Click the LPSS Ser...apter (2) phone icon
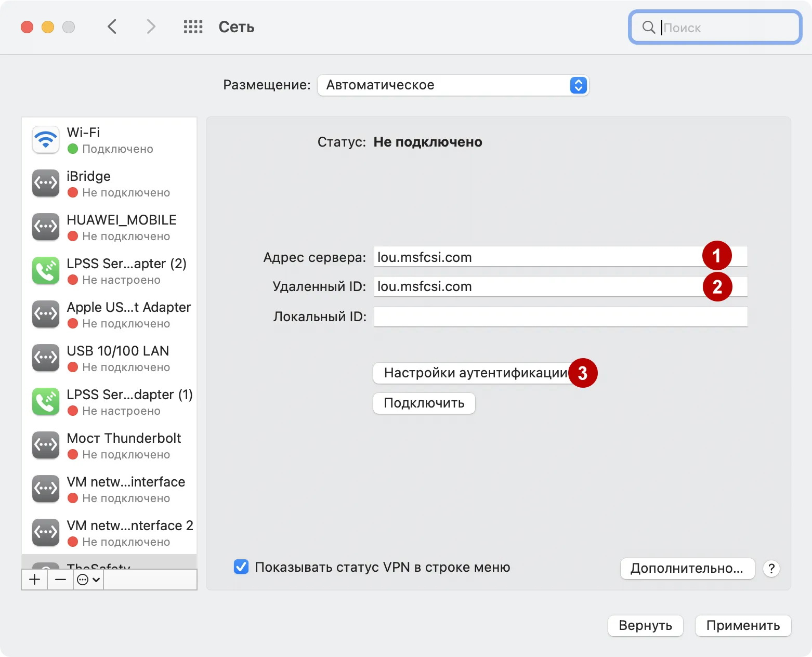Image resolution: width=812 pixels, height=657 pixels. pos(45,270)
